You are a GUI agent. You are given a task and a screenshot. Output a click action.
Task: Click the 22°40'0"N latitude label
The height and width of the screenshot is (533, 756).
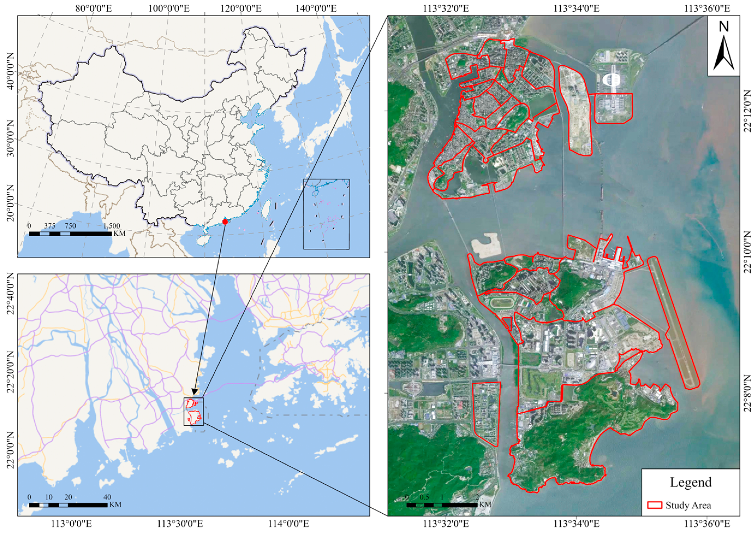point(11,294)
